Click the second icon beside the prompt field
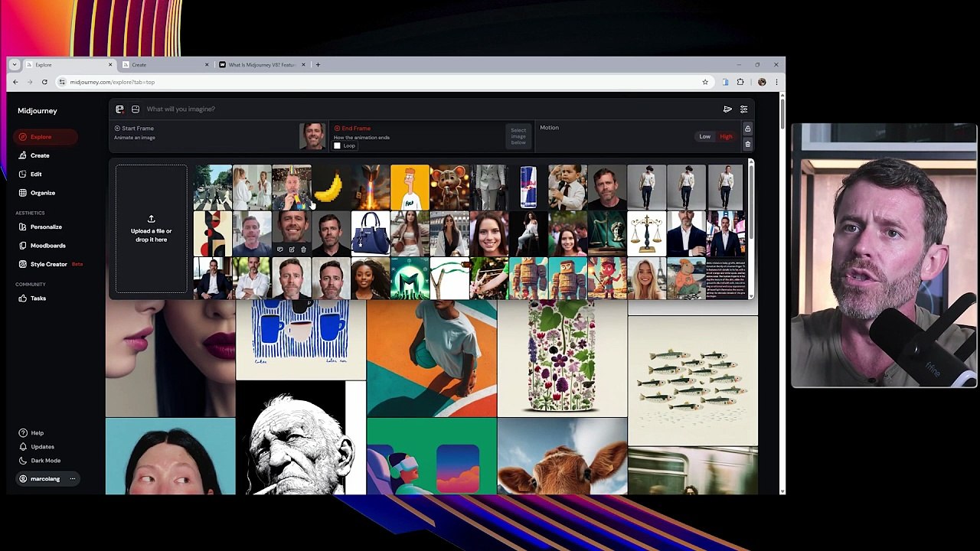 136,109
